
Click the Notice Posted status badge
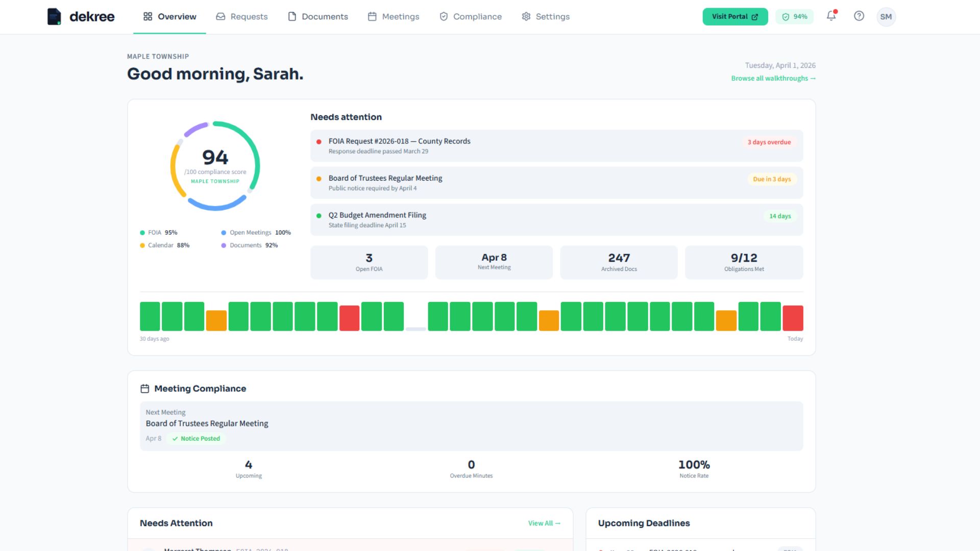196,438
